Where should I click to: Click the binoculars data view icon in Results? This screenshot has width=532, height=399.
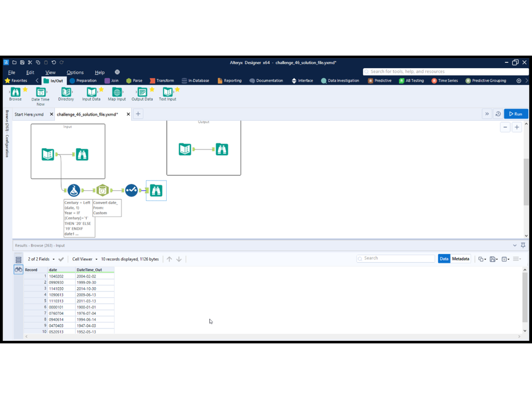pos(18,270)
